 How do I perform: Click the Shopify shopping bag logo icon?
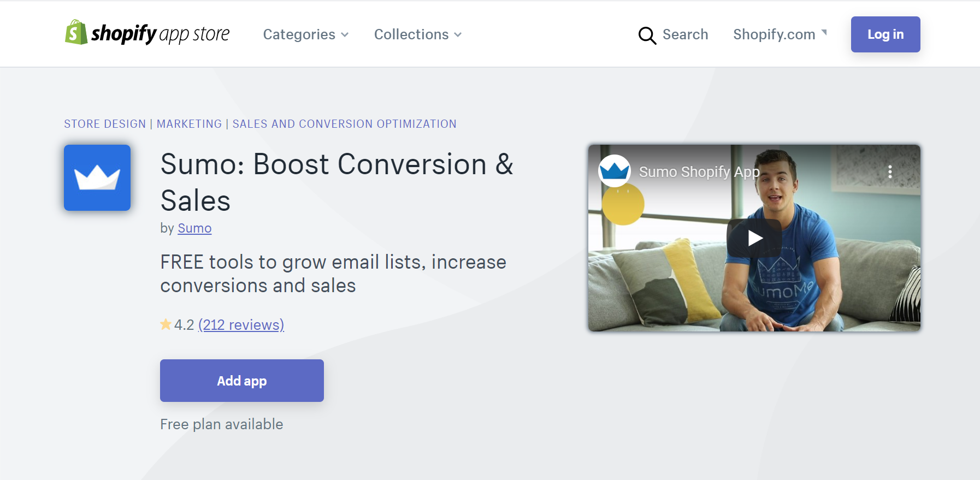click(x=76, y=33)
